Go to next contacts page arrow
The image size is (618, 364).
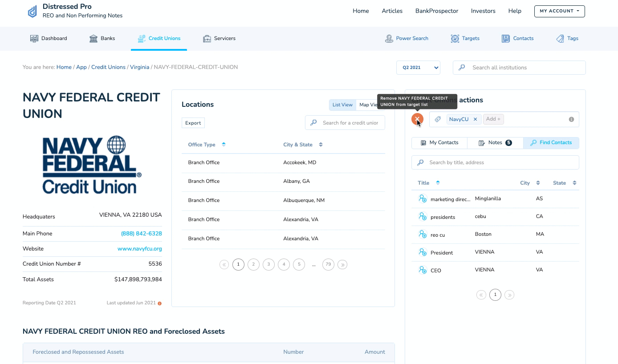click(x=509, y=295)
